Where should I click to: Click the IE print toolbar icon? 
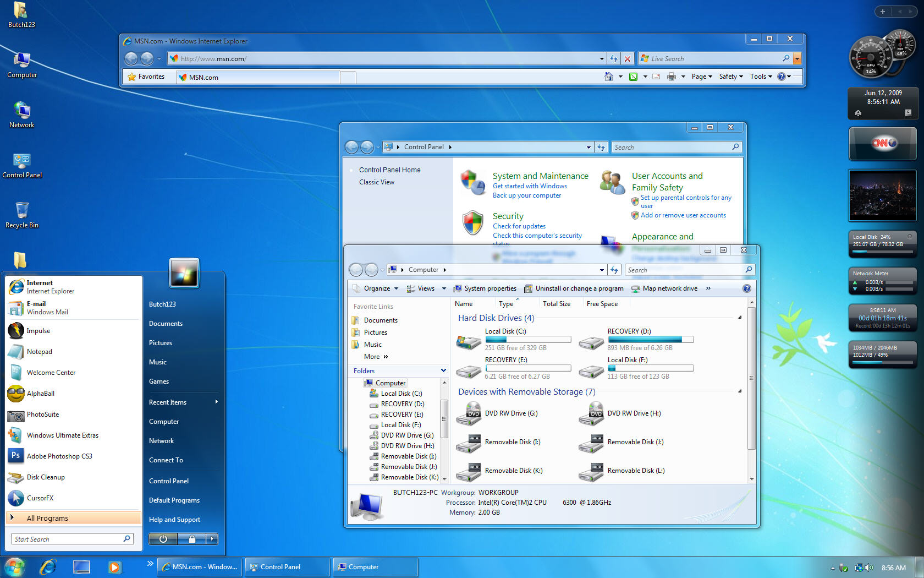671,77
